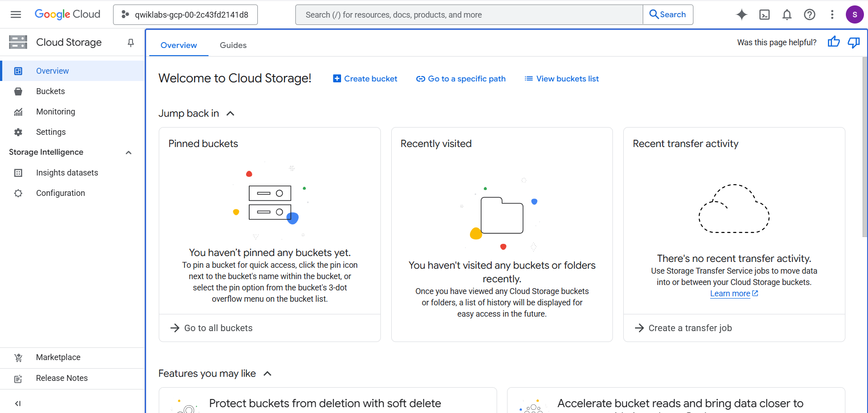Switch to the Guides tab
The image size is (868, 413).
click(233, 45)
